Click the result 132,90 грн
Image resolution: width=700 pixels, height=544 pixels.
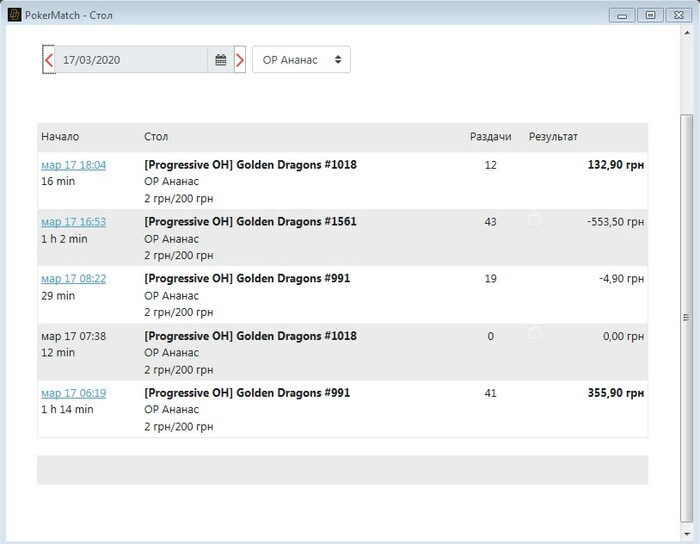click(x=616, y=165)
